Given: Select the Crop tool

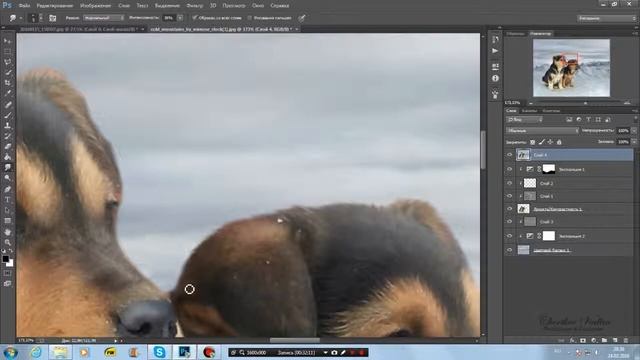Looking at the screenshot, I should tap(7, 83).
